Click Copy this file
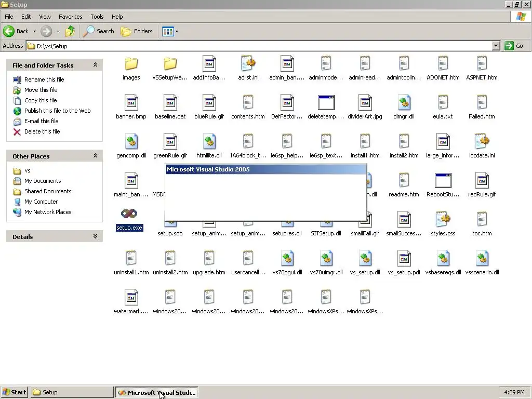The height and width of the screenshot is (399, 532). coord(41,100)
